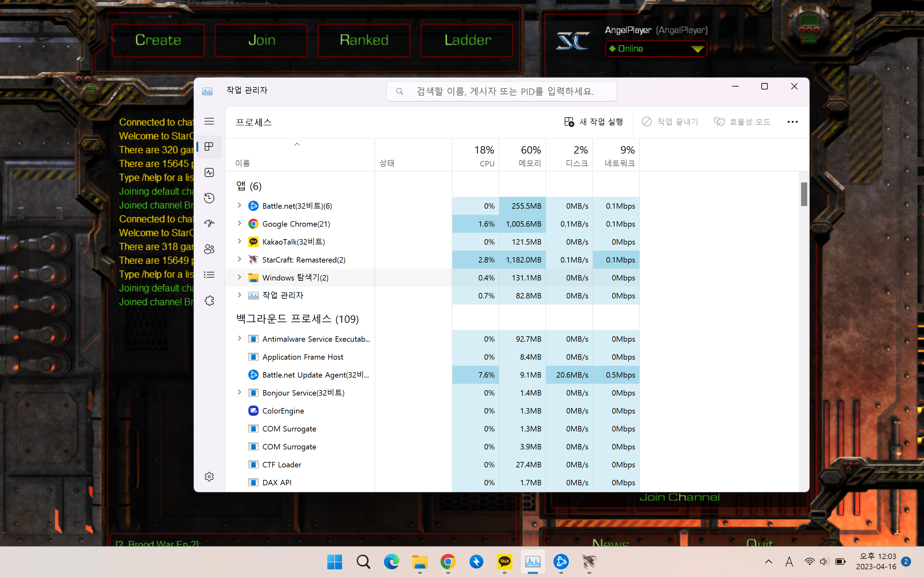Open Services puzzle sidebar icon
This screenshot has height=577, width=924.
209,301
